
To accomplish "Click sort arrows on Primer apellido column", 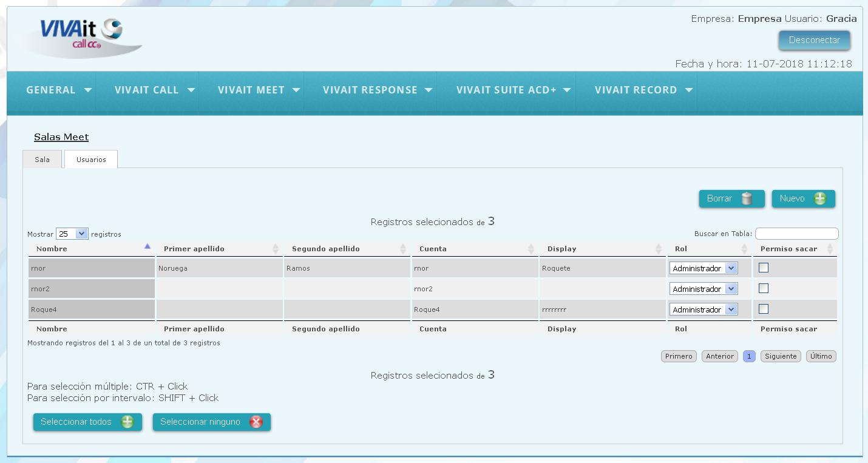I will tap(276, 249).
